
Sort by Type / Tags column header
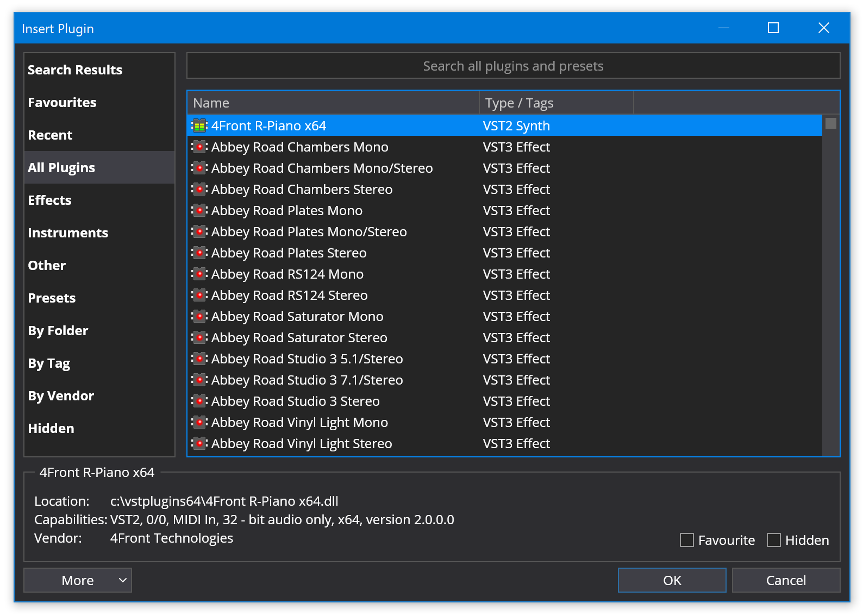pos(556,103)
